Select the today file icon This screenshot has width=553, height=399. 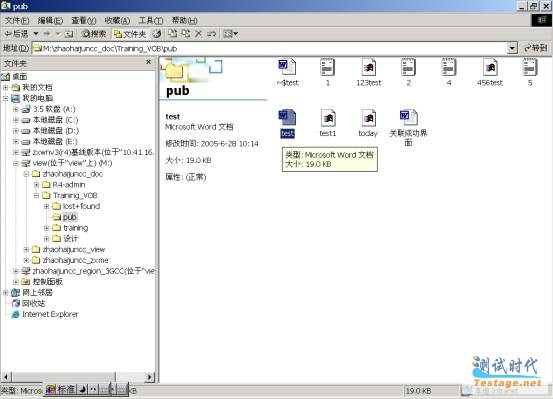click(x=368, y=123)
